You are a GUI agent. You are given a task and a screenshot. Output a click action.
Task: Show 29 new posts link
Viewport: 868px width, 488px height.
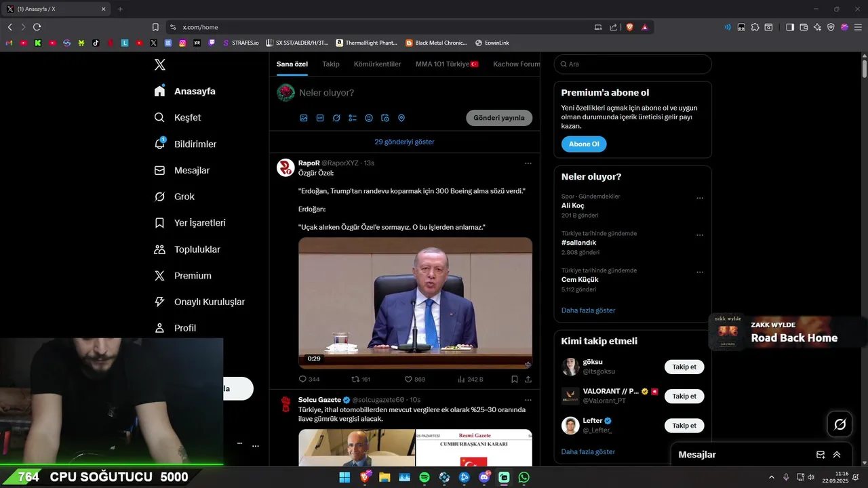pos(404,142)
